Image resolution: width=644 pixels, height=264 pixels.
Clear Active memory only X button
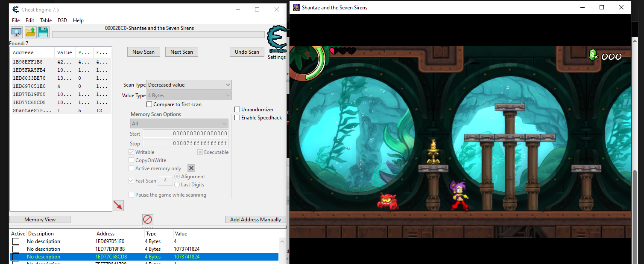coord(191,168)
